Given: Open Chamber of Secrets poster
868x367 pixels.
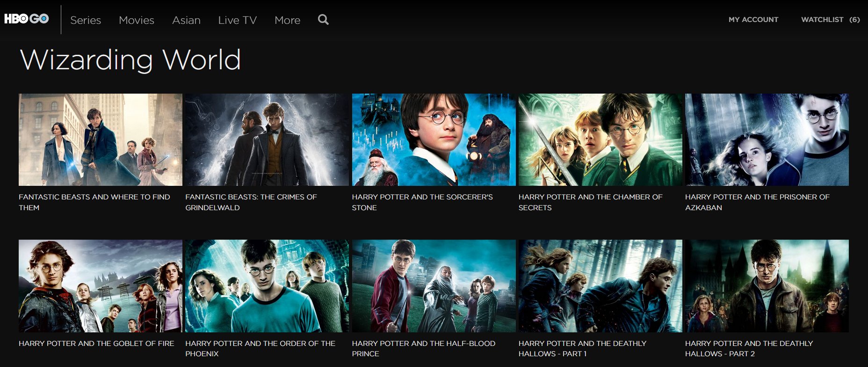Looking at the screenshot, I should 600,139.
